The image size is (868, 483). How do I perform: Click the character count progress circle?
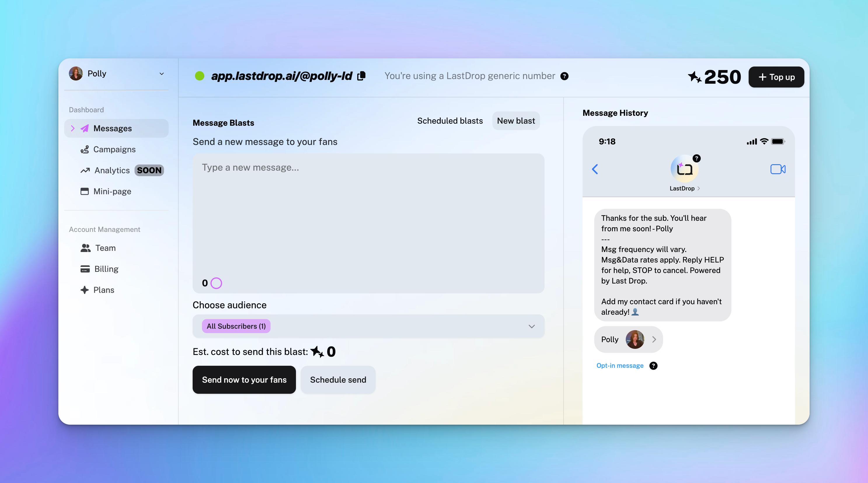coord(216,283)
